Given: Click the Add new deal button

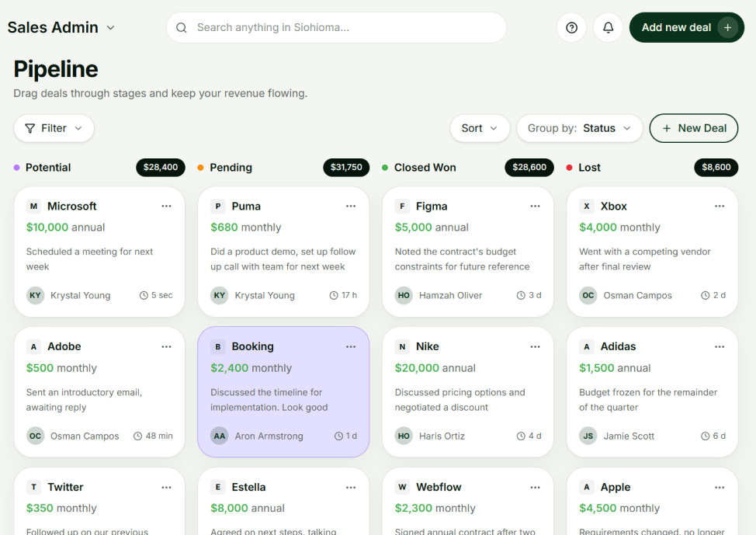Looking at the screenshot, I should pos(687,27).
